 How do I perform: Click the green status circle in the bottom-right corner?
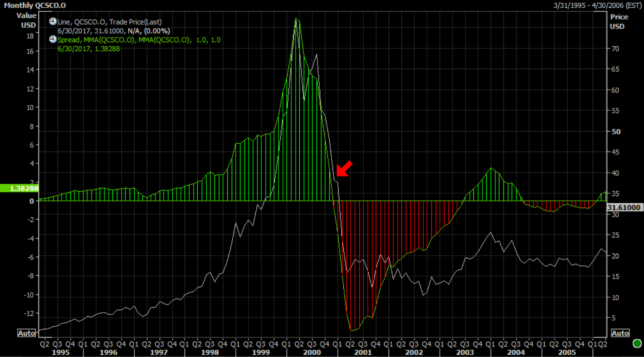pos(636,343)
